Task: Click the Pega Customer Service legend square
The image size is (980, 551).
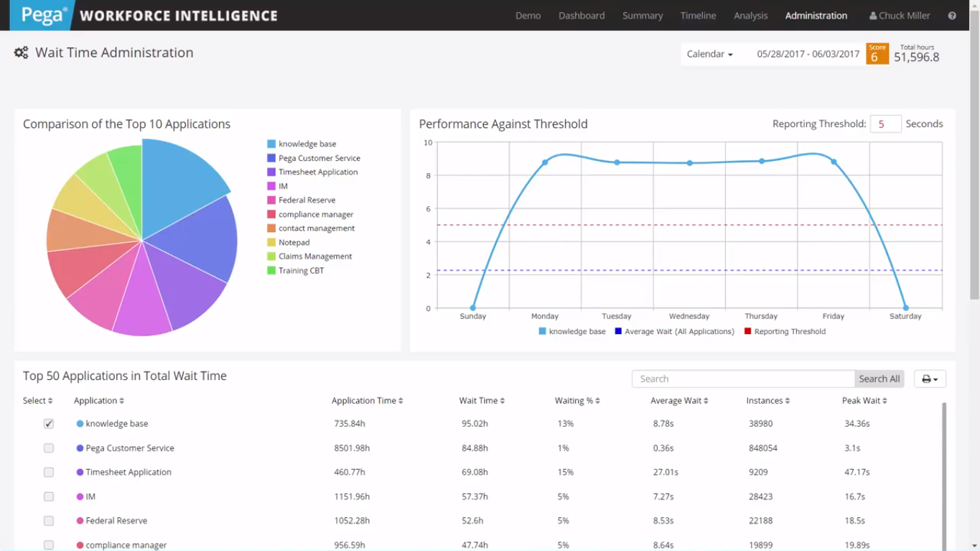Action: click(271, 158)
